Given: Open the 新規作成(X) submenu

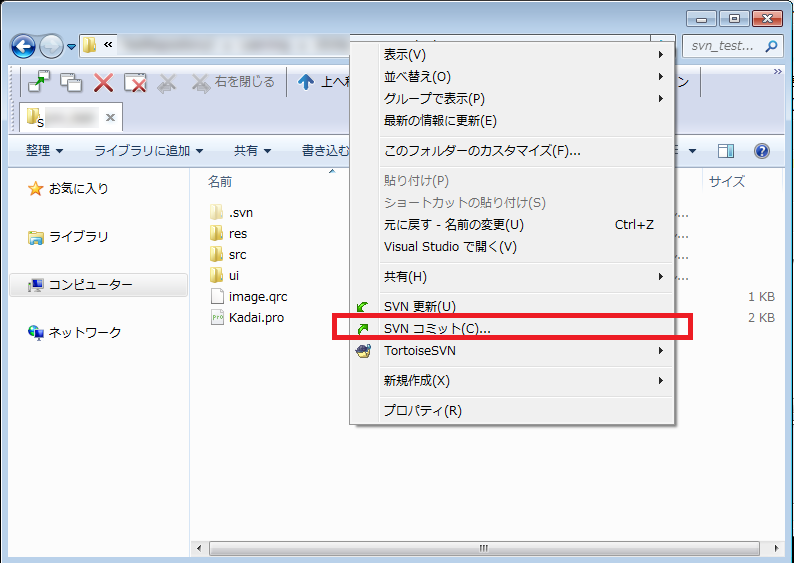Looking at the screenshot, I should click(x=512, y=380).
